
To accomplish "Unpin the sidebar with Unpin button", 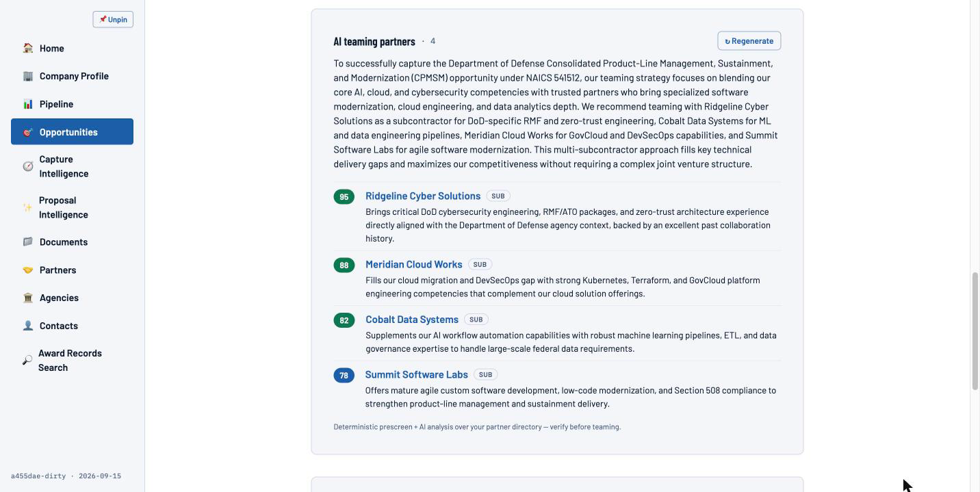I will [x=113, y=19].
